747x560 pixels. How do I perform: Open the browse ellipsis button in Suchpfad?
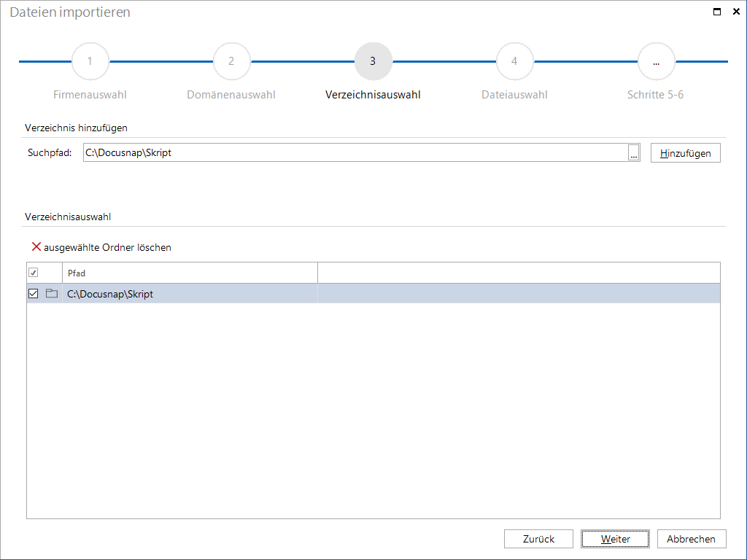point(634,152)
